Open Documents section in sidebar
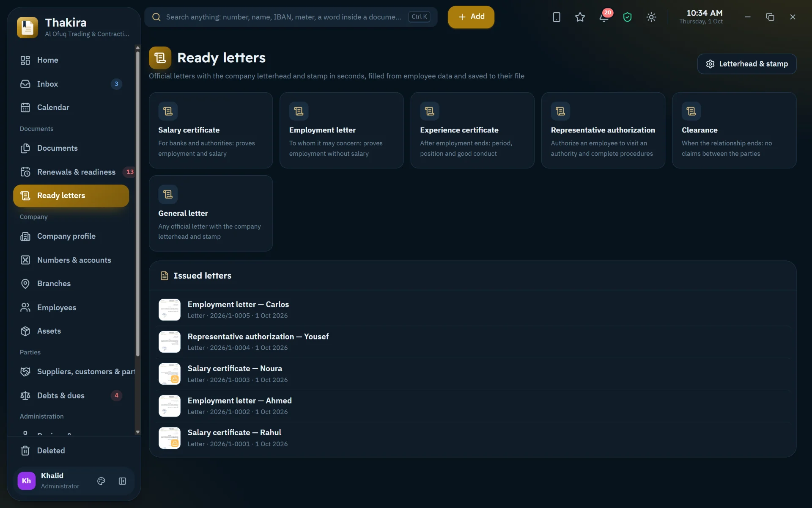The image size is (812, 508). 71,148
